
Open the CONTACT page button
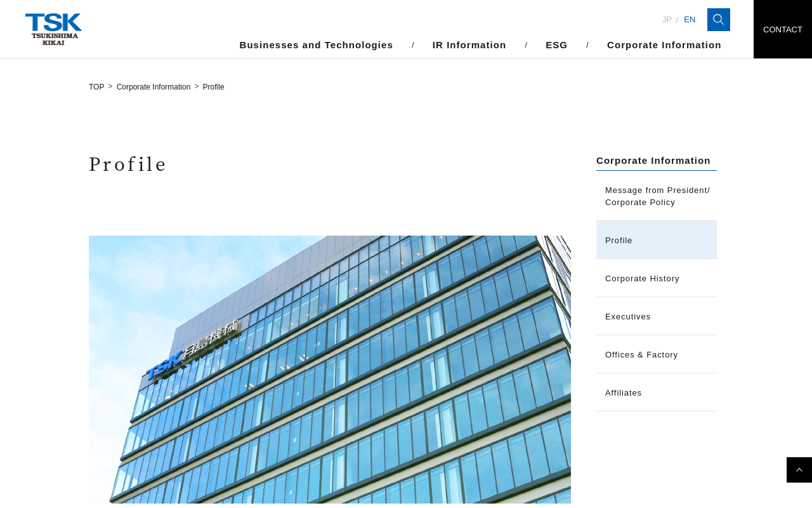click(x=782, y=29)
